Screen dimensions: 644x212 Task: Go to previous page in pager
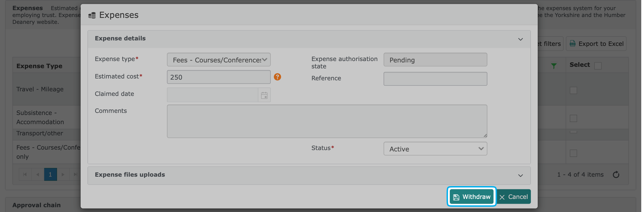[x=38, y=175]
